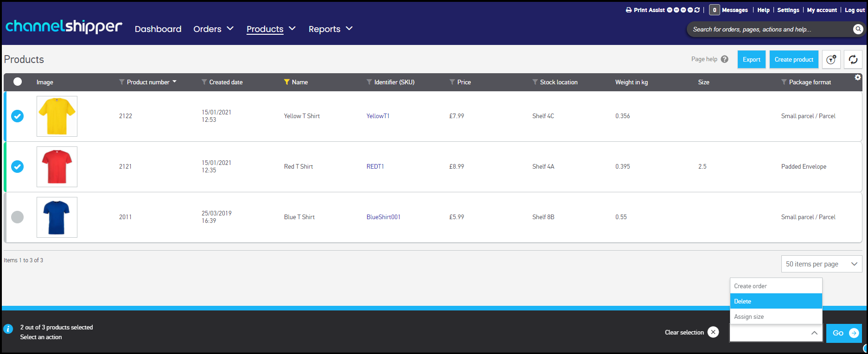Open the Orders navigation item
Screen dimensions: 868x354
(x=207, y=29)
